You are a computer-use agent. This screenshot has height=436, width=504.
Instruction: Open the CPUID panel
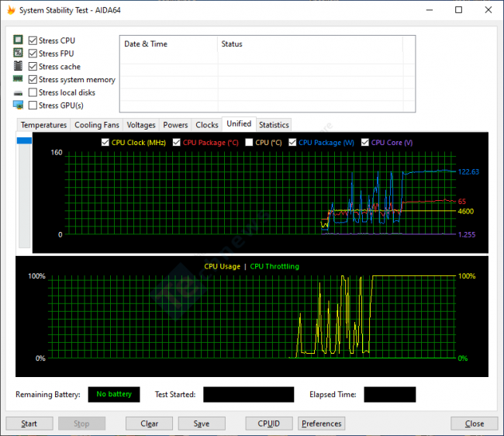tap(269, 424)
